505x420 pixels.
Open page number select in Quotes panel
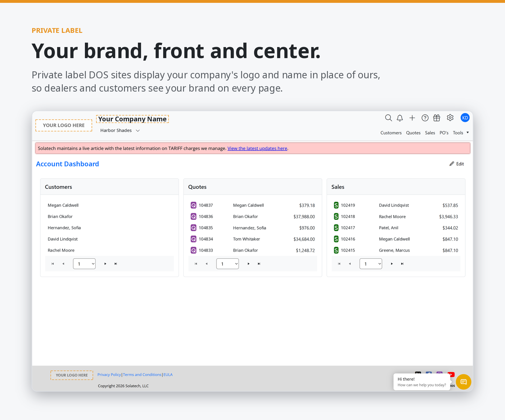228,264
